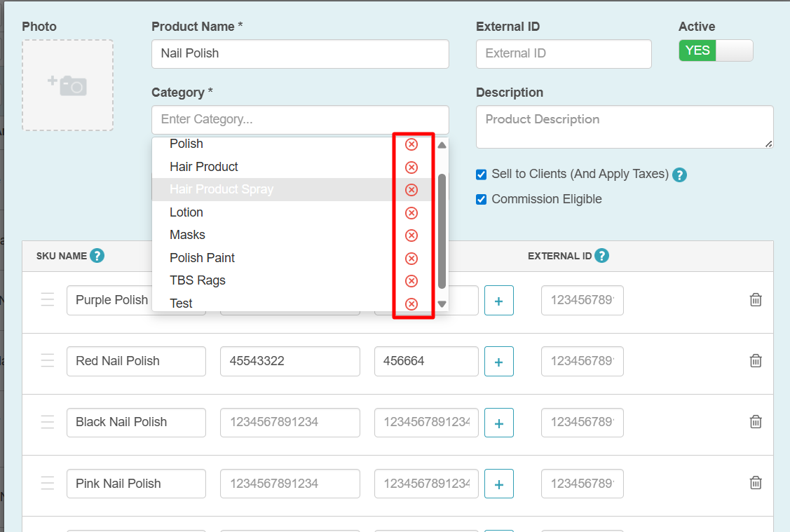Open the Enter Category combo box
Viewport: 790px width, 532px height.
[300, 119]
